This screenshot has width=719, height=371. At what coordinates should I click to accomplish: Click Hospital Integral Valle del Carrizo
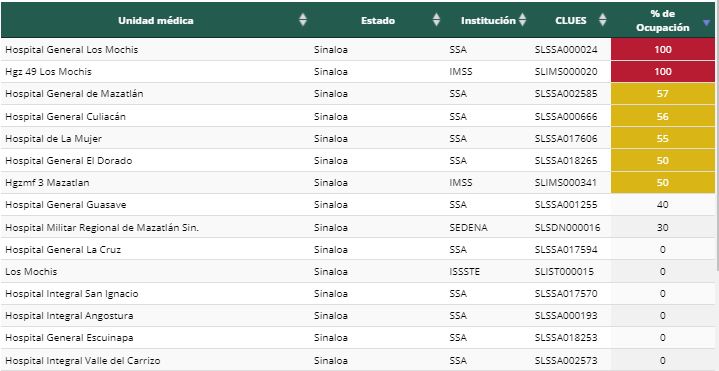pyautogui.click(x=83, y=360)
